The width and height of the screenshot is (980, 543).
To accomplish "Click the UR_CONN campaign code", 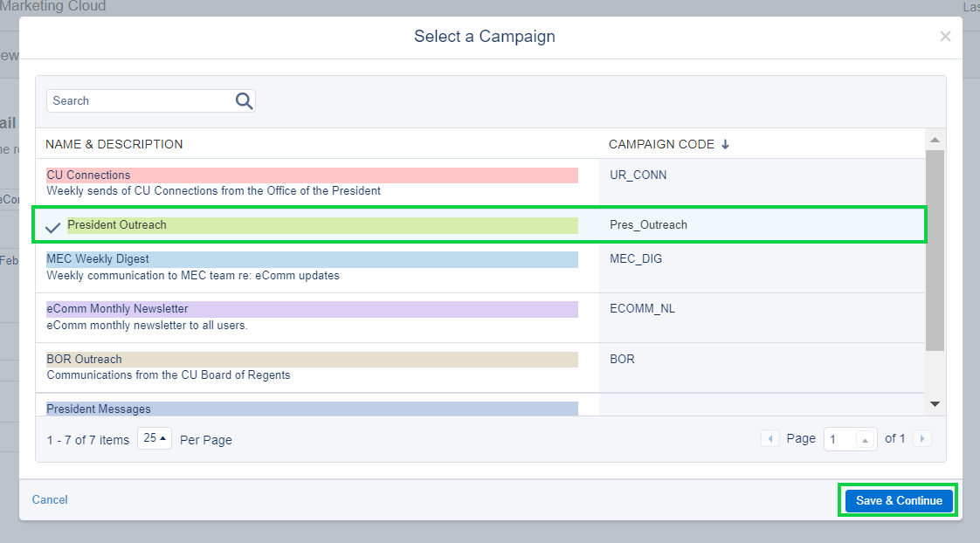I will pos(638,175).
